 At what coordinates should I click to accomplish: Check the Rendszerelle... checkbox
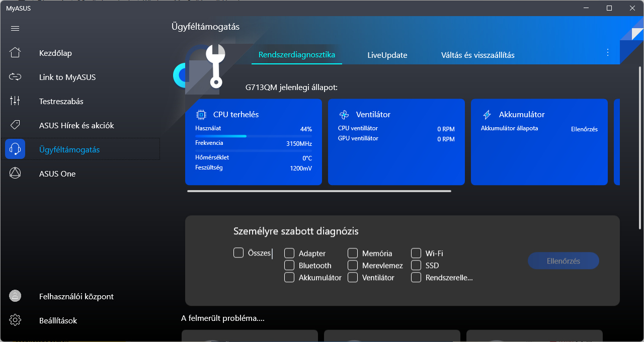pos(416,277)
